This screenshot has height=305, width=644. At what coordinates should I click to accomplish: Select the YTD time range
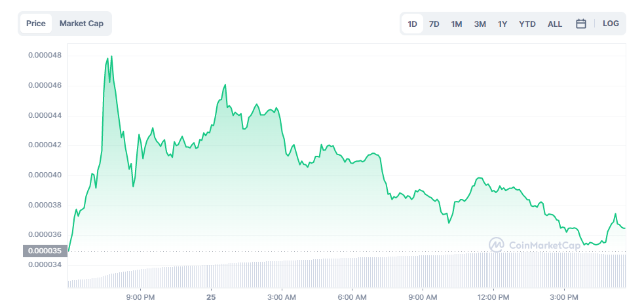click(x=527, y=24)
